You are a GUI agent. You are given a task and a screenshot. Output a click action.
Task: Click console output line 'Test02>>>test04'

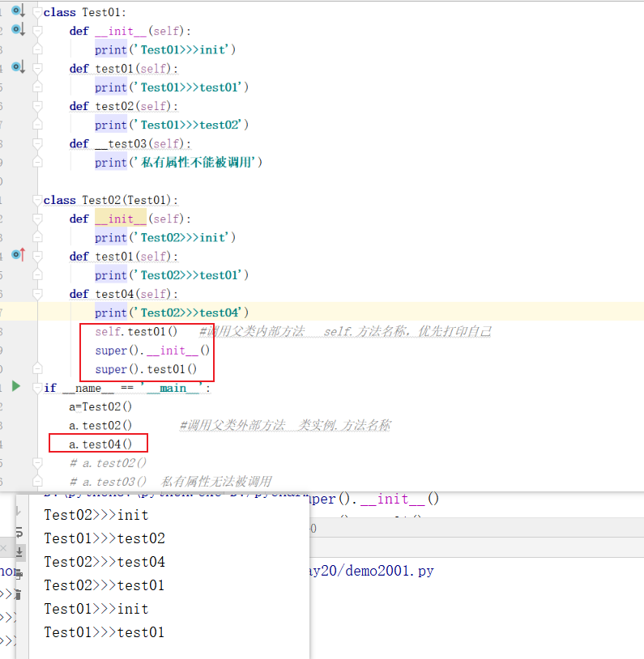point(104,562)
